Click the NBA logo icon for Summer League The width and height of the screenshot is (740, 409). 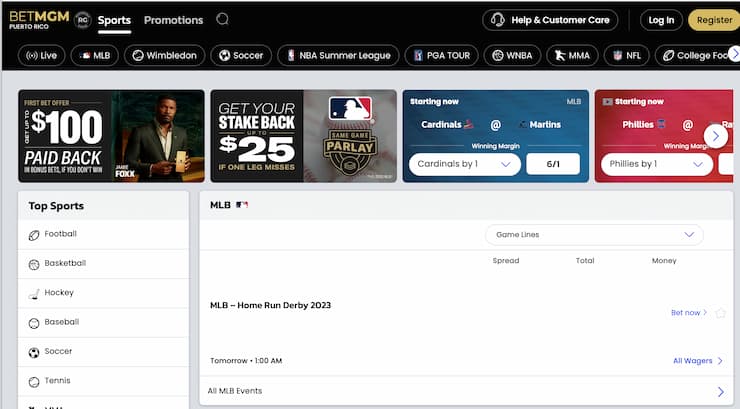tap(291, 56)
